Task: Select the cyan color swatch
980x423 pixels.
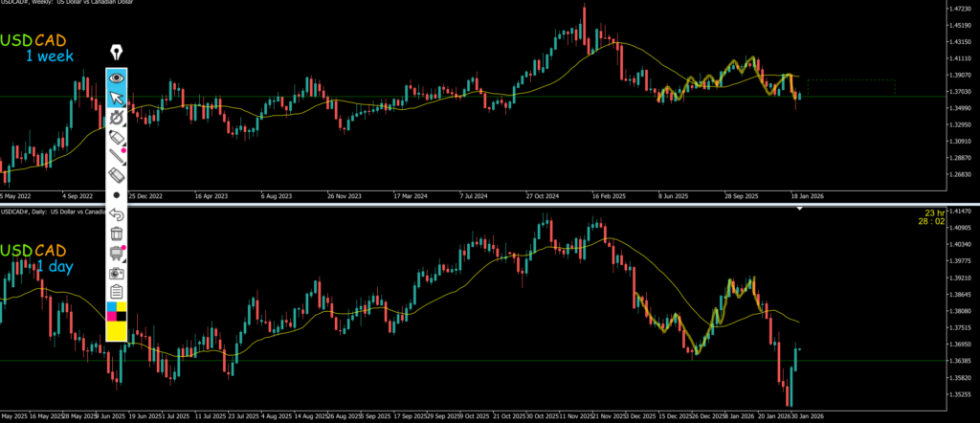Action: pos(112,305)
